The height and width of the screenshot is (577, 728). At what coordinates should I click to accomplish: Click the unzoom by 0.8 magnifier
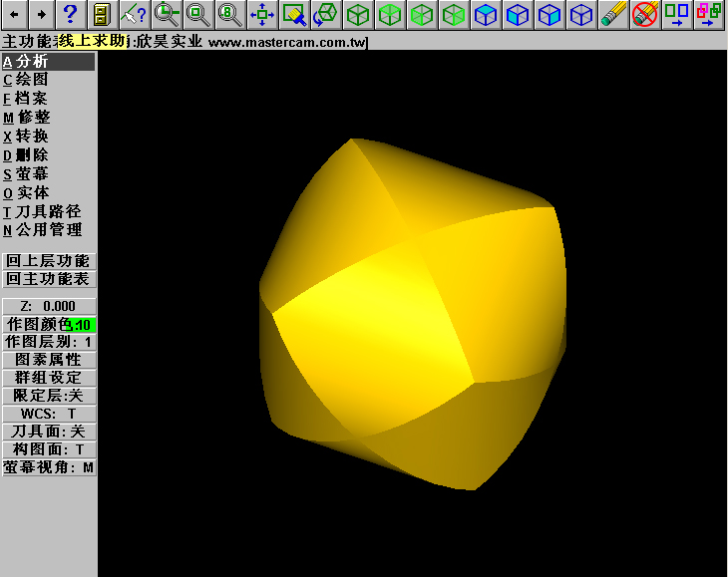point(229,14)
